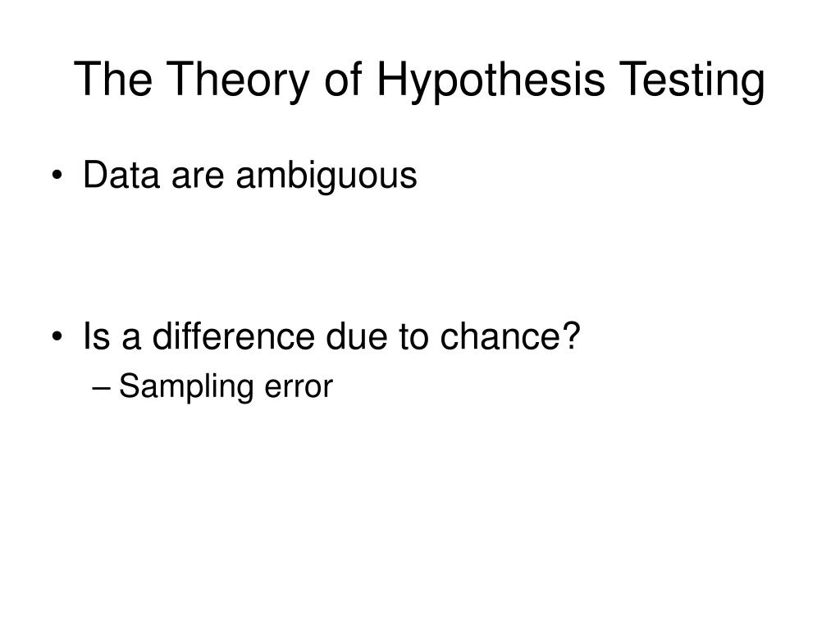Click the 'Is a difference due to chance?' line
The height and width of the screenshot is (630, 840).
pyautogui.click(x=331, y=336)
